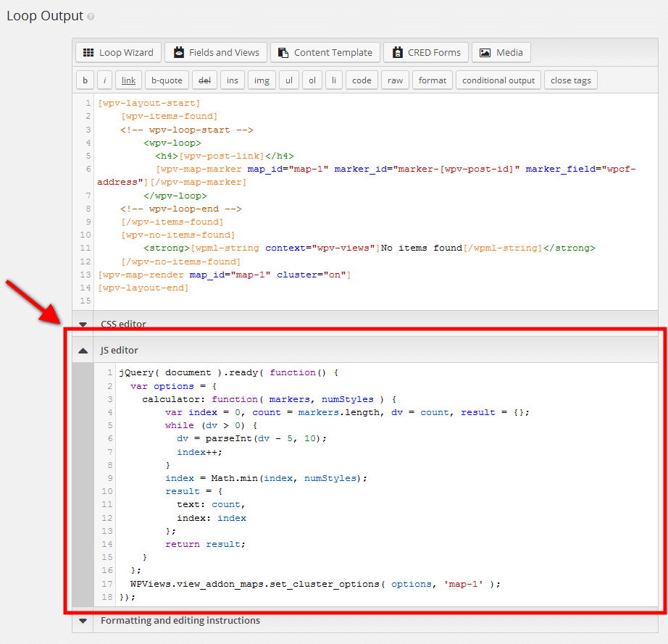Insert list item with li button
The image size is (668, 644).
334,80
